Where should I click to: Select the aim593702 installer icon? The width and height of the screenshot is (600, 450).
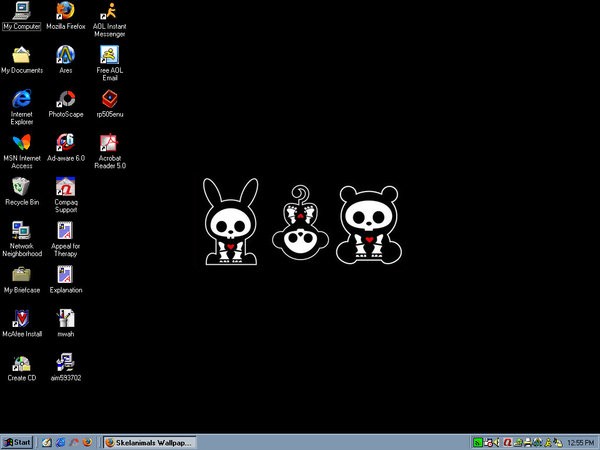click(65, 367)
